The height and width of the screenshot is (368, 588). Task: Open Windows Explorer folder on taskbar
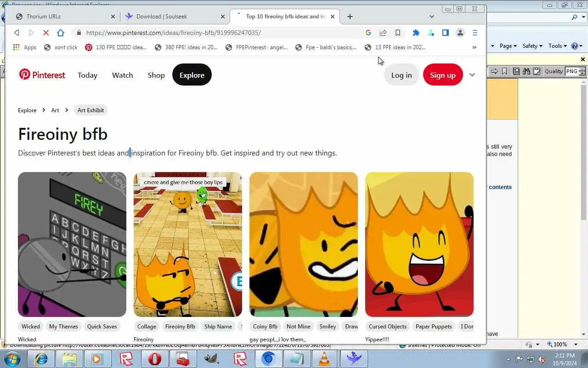click(x=69, y=359)
